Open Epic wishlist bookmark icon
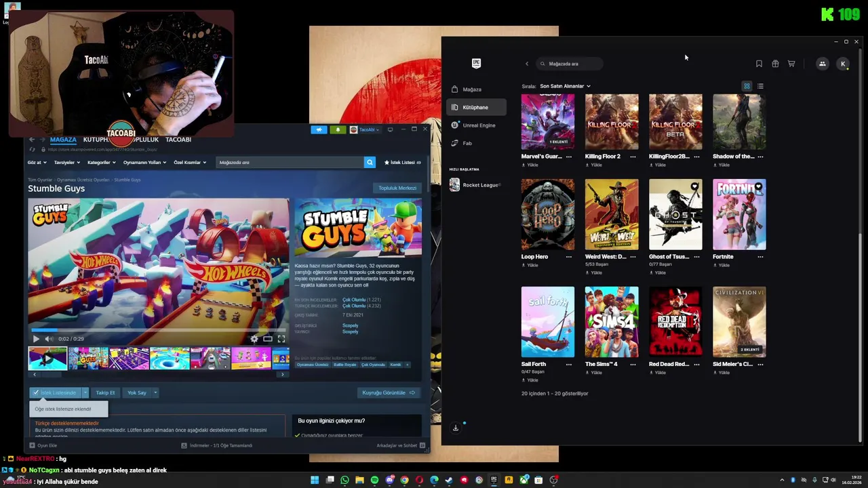The height and width of the screenshot is (488, 868). point(759,64)
